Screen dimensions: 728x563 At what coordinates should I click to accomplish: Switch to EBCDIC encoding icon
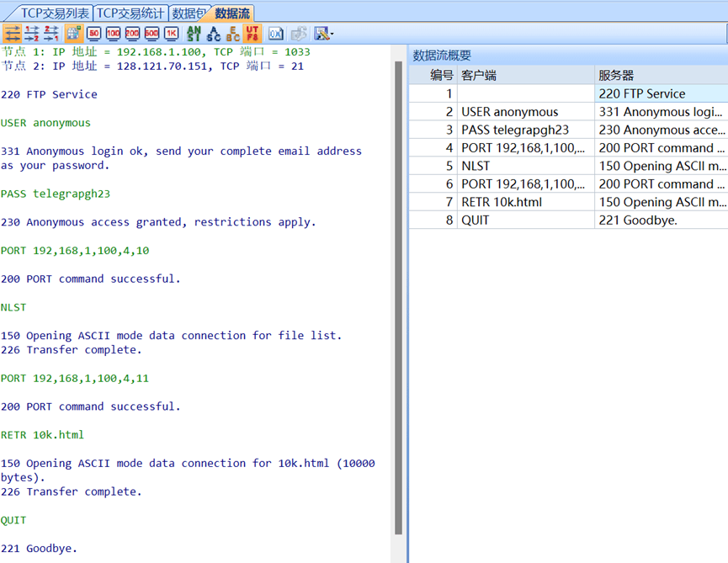(233, 34)
